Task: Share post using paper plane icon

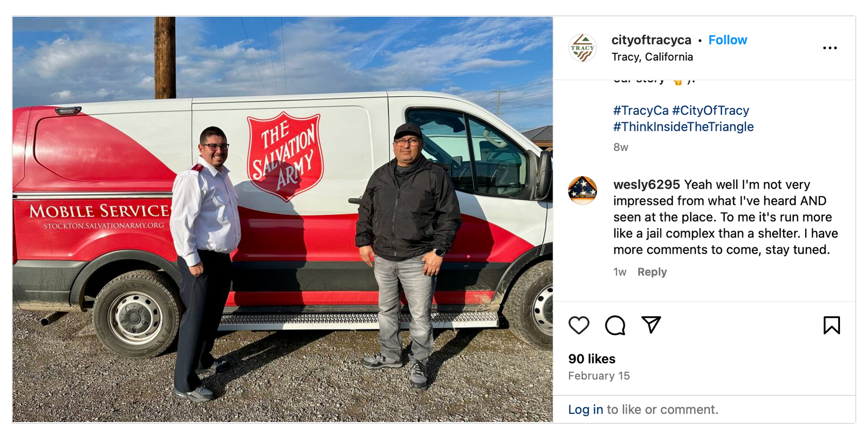Action: [651, 325]
